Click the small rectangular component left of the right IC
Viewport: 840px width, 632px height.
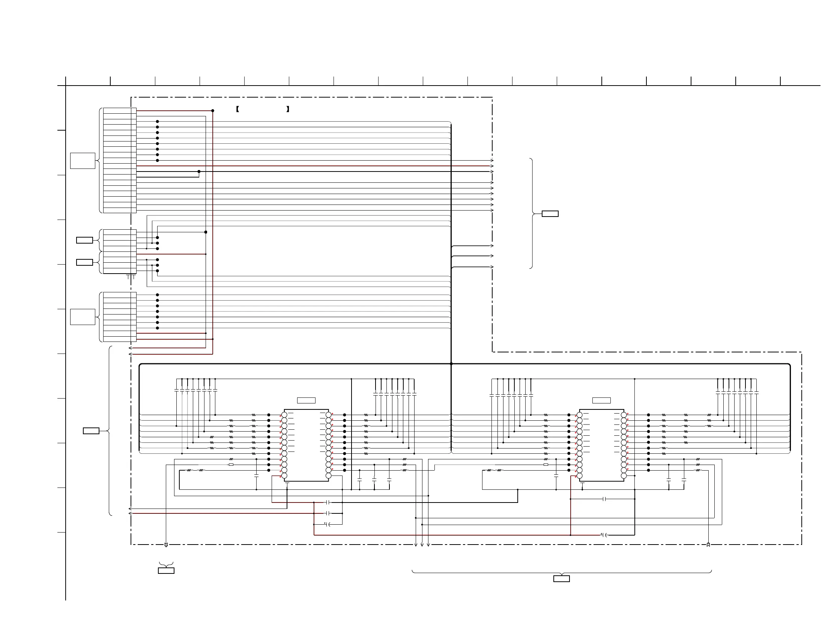point(546,465)
